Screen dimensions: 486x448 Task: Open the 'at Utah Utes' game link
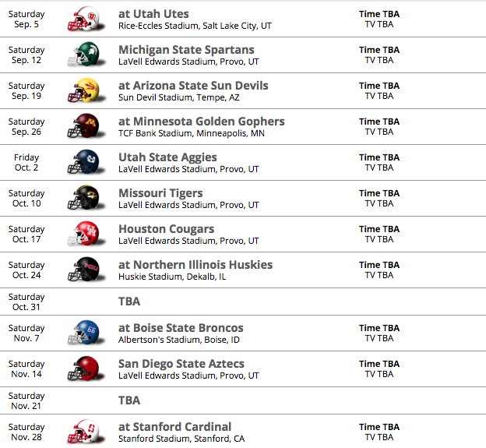click(153, 14)
